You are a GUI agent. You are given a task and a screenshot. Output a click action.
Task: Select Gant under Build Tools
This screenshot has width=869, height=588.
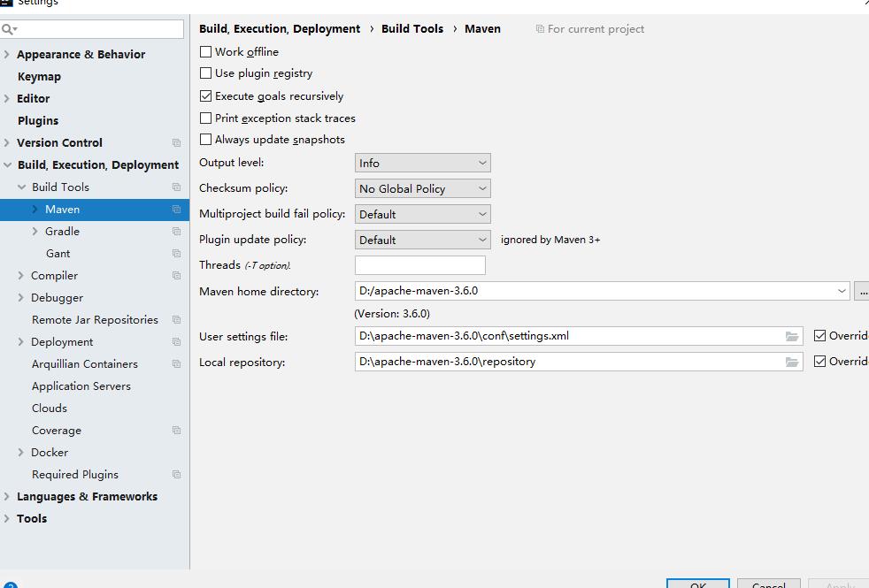tap(58, 254)
